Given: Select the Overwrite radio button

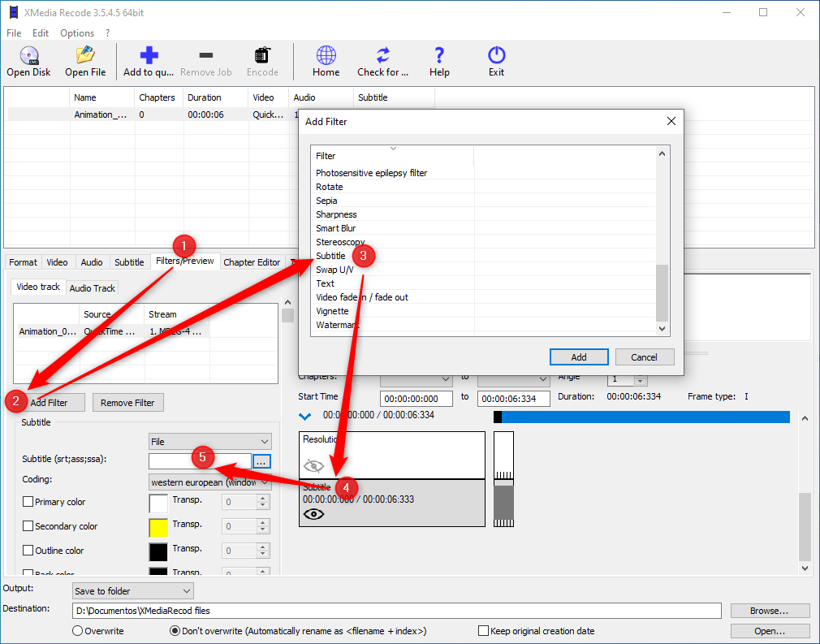Looking at the screenshot, I should pos(77,631).
